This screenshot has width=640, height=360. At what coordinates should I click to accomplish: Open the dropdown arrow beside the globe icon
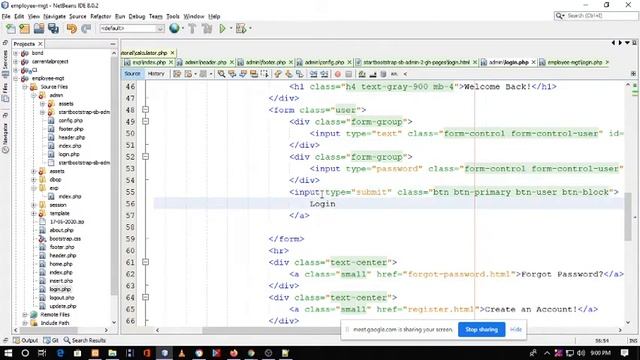pyautogui.click(x=182, y=29)
